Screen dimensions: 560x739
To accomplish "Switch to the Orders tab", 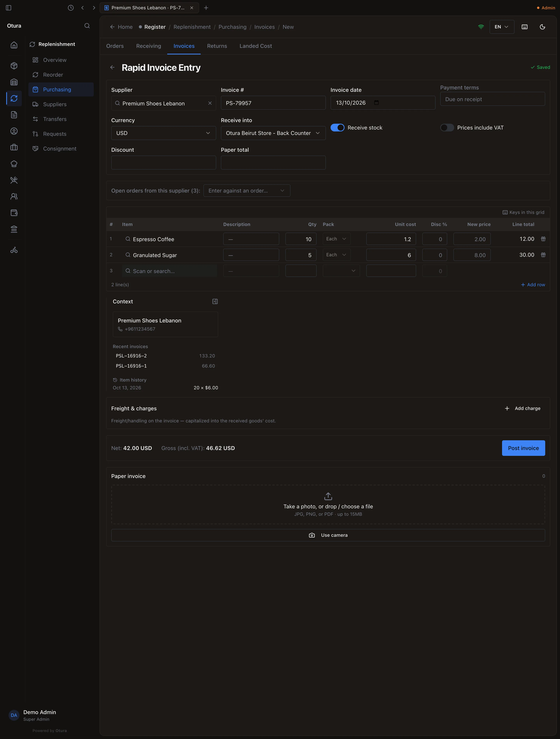I will coord(115,46).
